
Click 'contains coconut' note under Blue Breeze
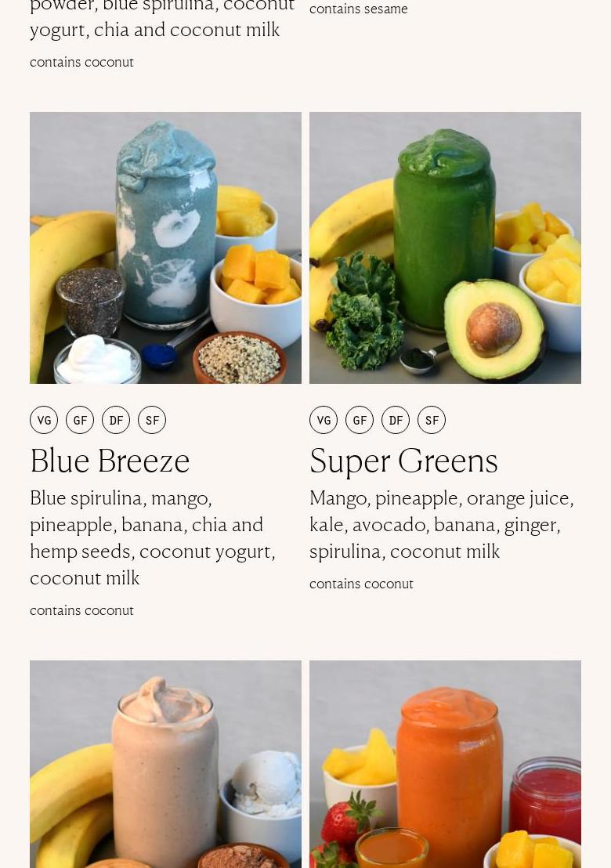click(82, 610)
